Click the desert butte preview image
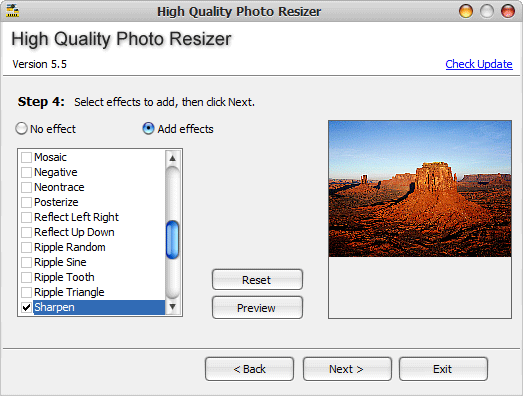523x396 pixels. 420,189
